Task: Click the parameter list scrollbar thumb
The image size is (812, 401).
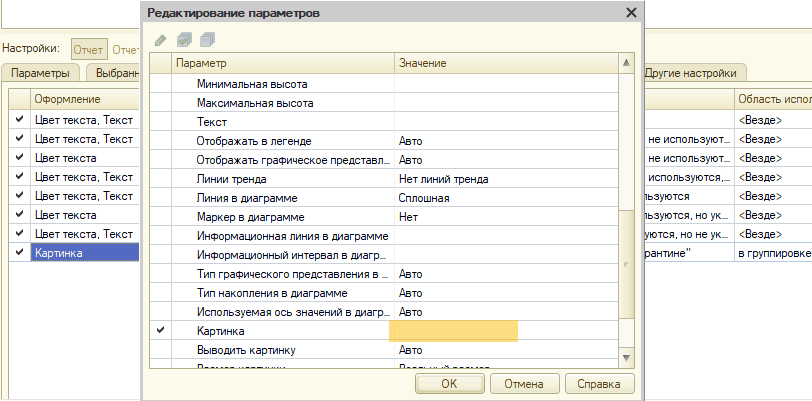Action: coord(626,264)
